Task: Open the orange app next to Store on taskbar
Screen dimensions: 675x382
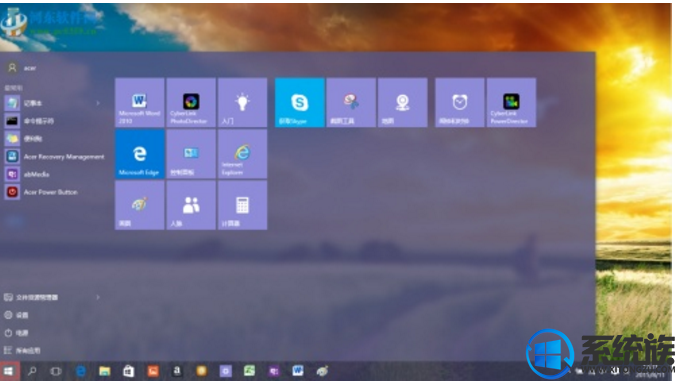Action: tap(153, 371)
